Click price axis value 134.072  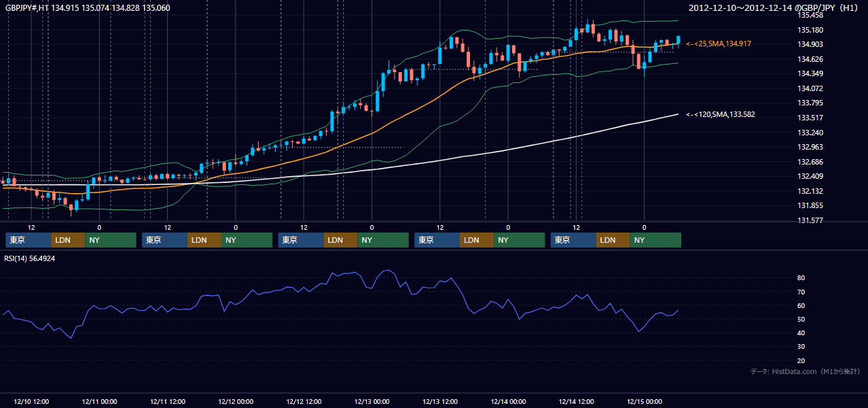pos(811,88)
